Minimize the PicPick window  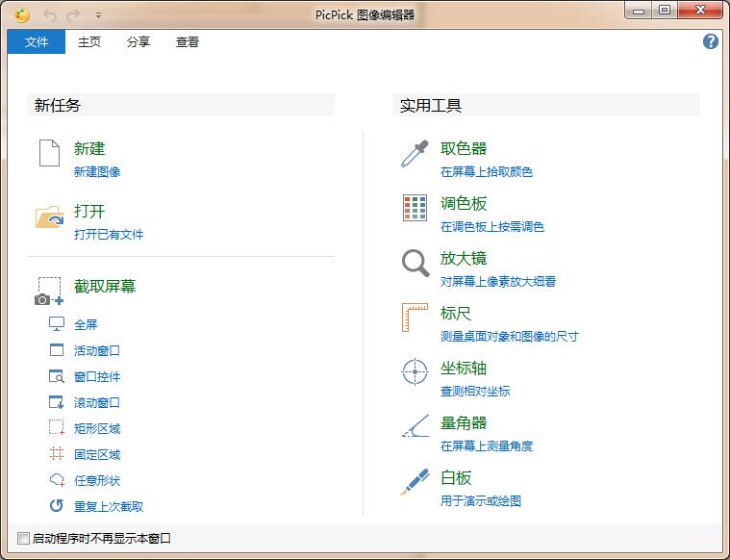click(639, 11)
